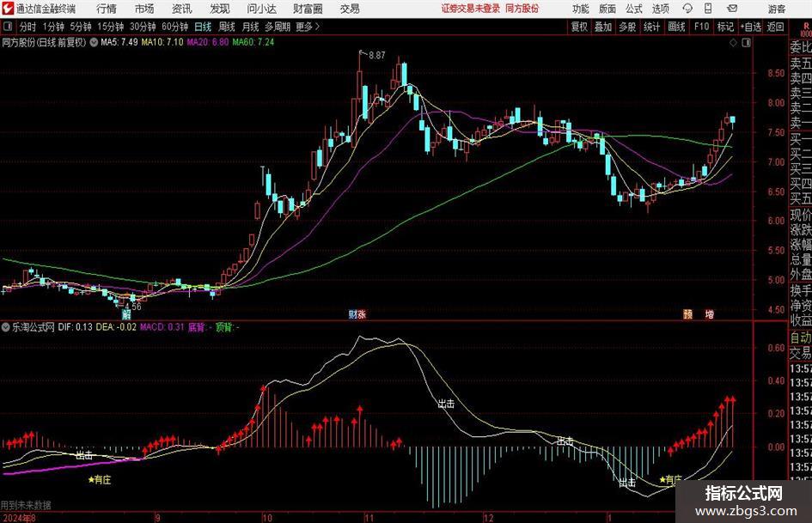The width and height of the screenshot is (812, 523).
Task: Switch to 60分钟 period
Action: point(175,27)
